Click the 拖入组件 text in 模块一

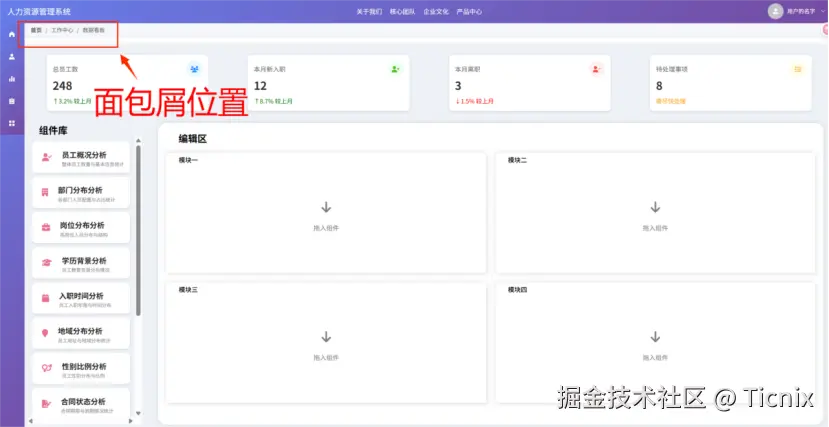click(x=326, y=228)
